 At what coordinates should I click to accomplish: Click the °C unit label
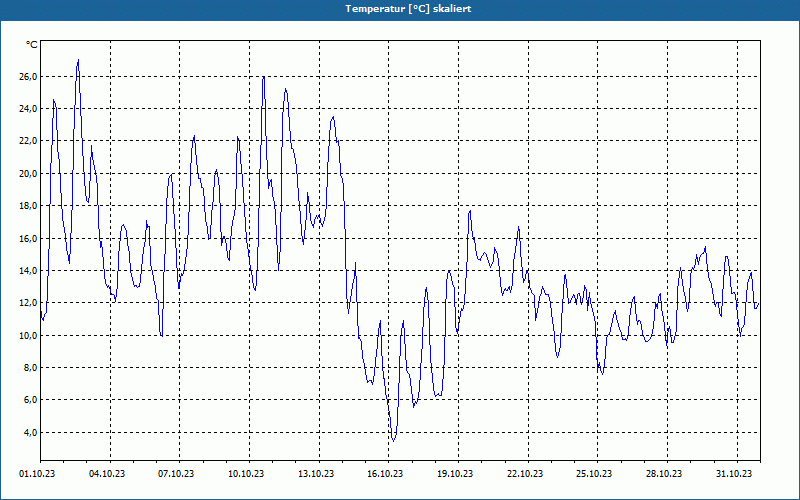click(32, 45)
